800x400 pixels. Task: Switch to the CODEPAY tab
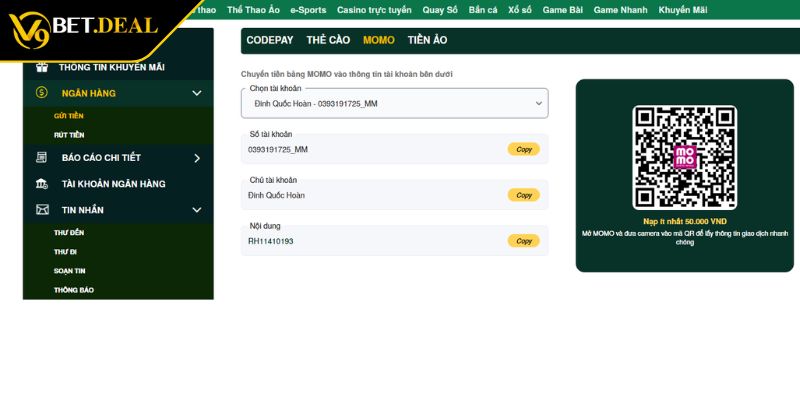pyautogui.click(x=270, y=40)
